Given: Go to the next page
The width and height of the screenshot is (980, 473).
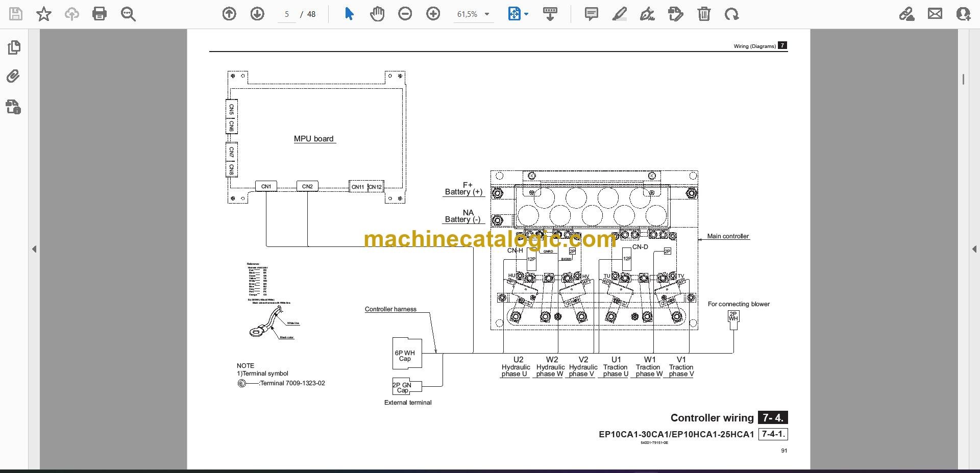Looking at the screenshot, I should pyautogui.click(x=257, y=14).
